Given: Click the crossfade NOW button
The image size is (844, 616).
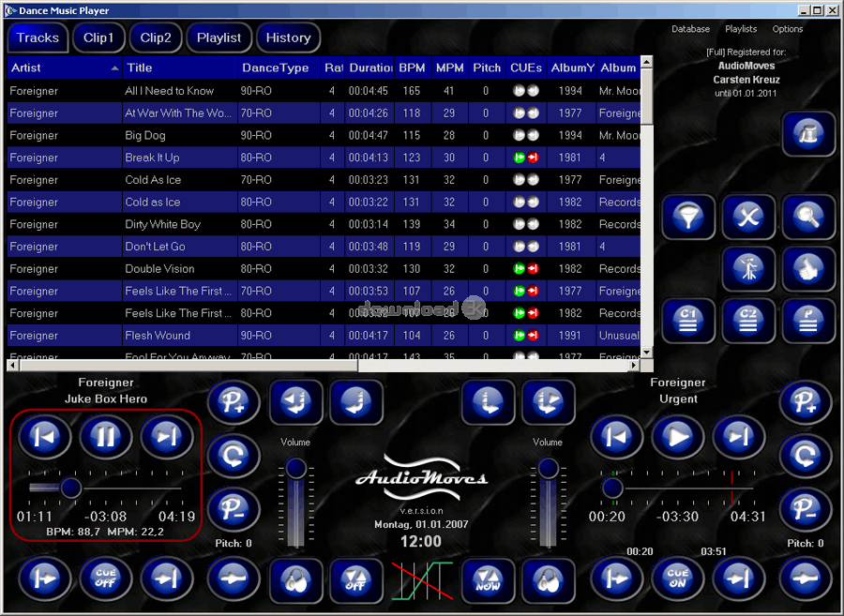Looking at the screenshot, I should 488,580.
